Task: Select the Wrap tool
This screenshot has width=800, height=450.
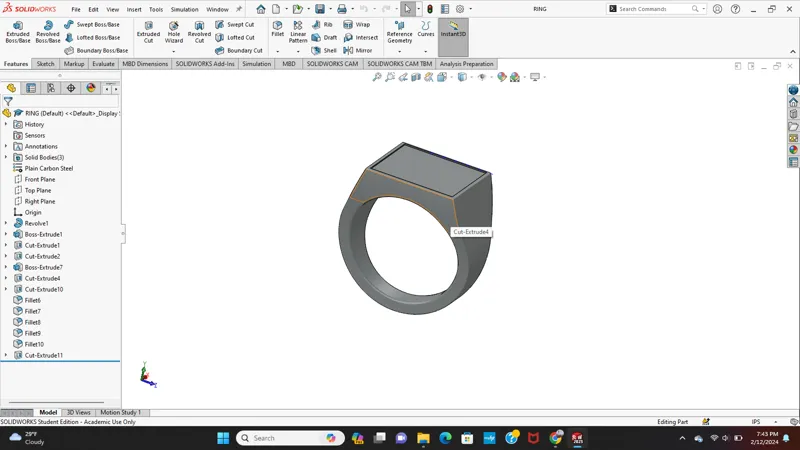Action: [x=357, y=24]
